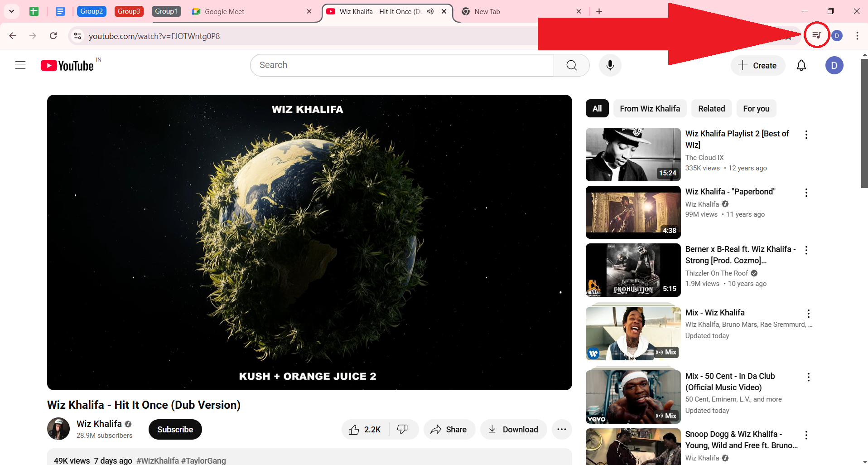
Task: Mute the YouTube tab audio indicator
Action: tap(430, 11)
